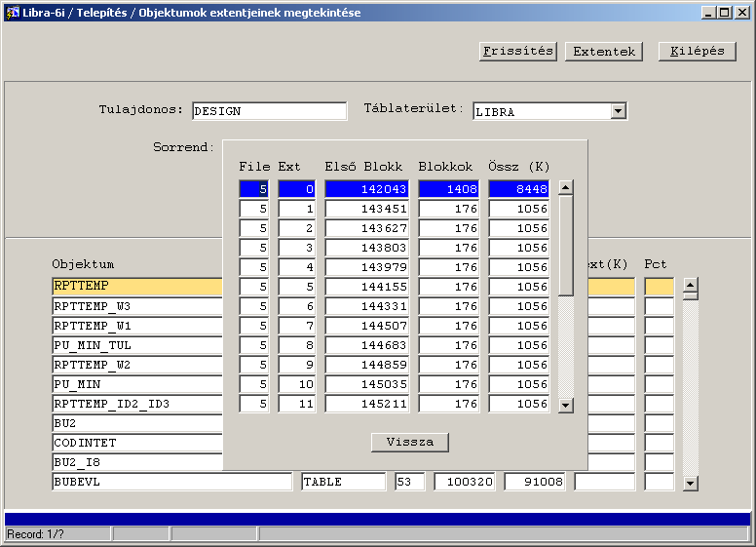Click the TABLE type cell of BUBEVL
Screen dimensions: 756x547
pos(344,482)
